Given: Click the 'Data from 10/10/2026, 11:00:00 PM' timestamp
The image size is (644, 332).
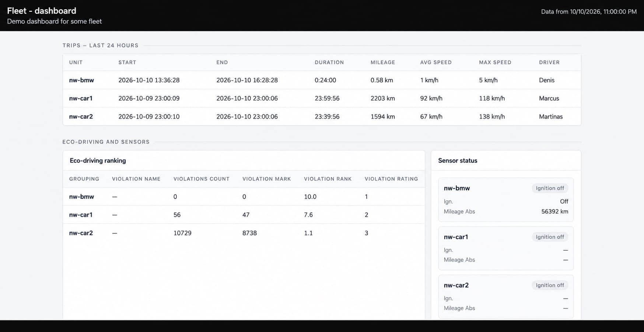Looking at the screenshot, I should [589, 12].
